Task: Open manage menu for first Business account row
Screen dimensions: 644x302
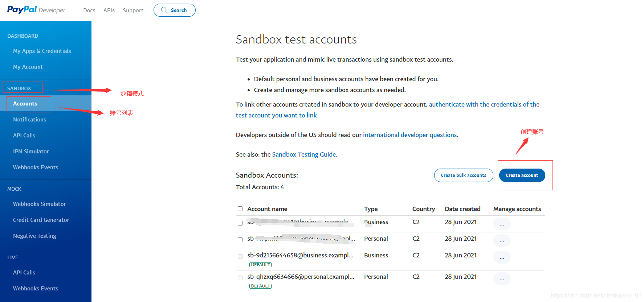Action: [502, 224]
